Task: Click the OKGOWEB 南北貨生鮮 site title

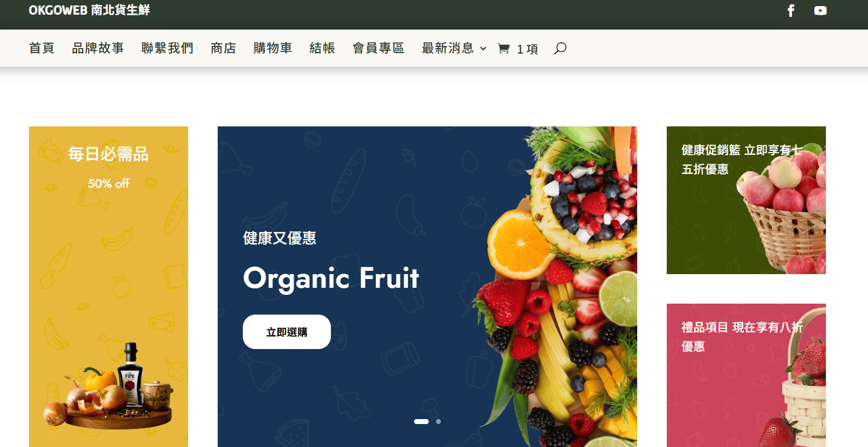Action: pyautogui.click(x=89, y=10)
